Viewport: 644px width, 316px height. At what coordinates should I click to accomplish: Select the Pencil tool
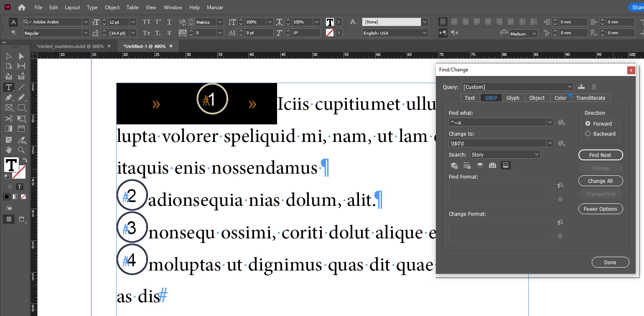pyautogui.click(x=21, y=97)
